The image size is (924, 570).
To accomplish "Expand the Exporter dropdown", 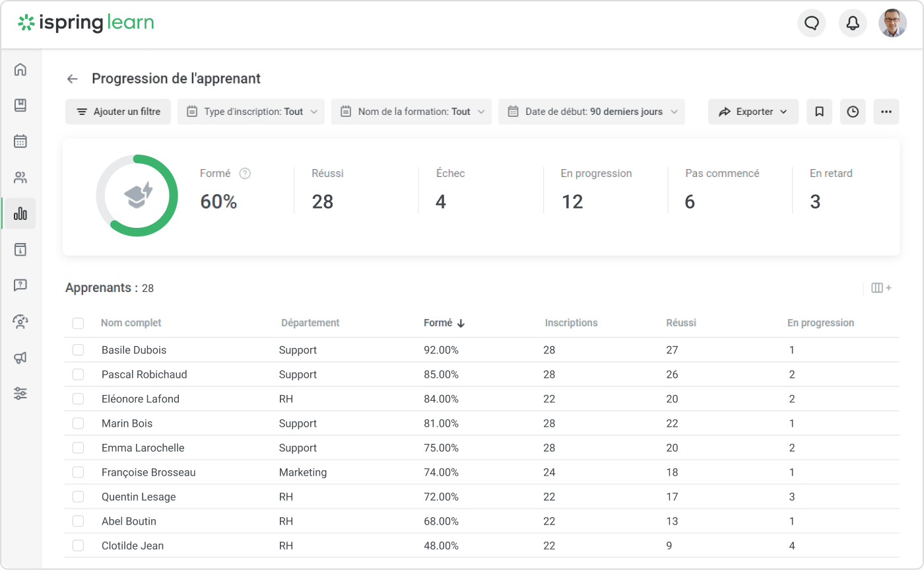I will (753, 112).
